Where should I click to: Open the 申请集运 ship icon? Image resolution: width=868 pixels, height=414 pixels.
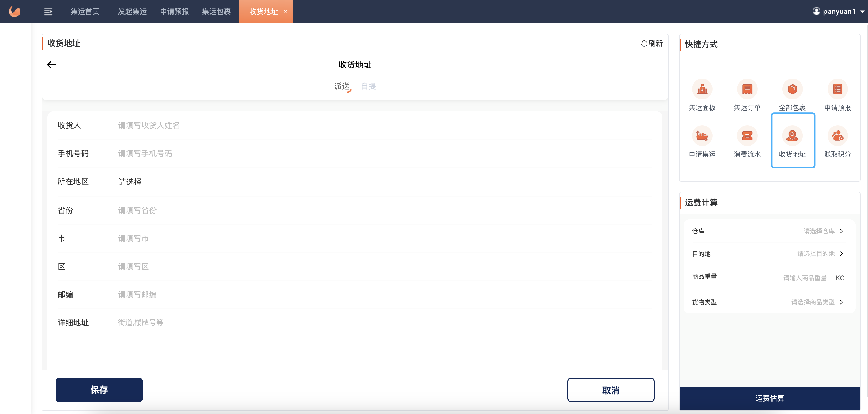702,136
